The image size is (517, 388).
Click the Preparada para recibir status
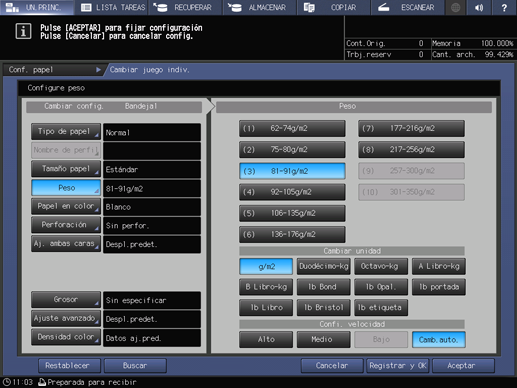[x=92, y=382]
